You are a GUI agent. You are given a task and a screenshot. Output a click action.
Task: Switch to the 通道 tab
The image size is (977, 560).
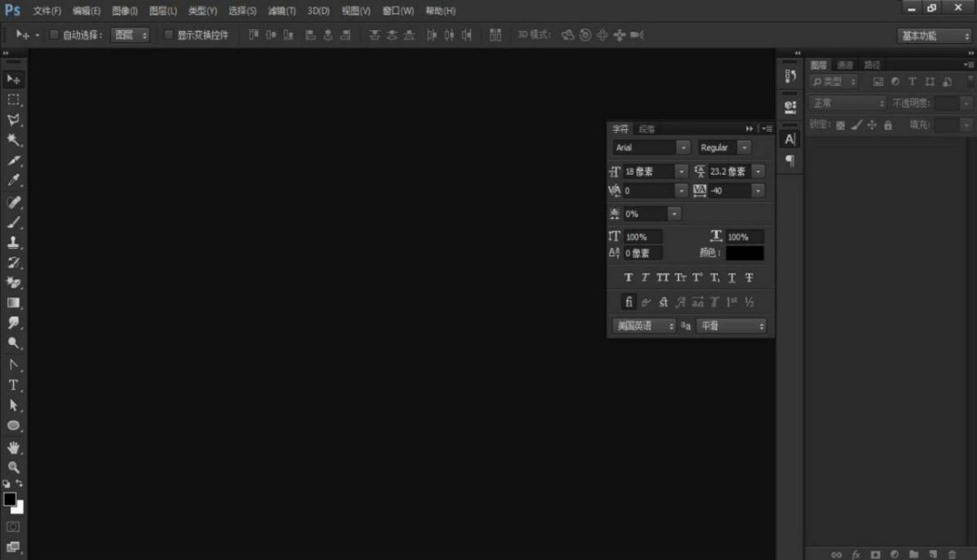coord(845,65)
